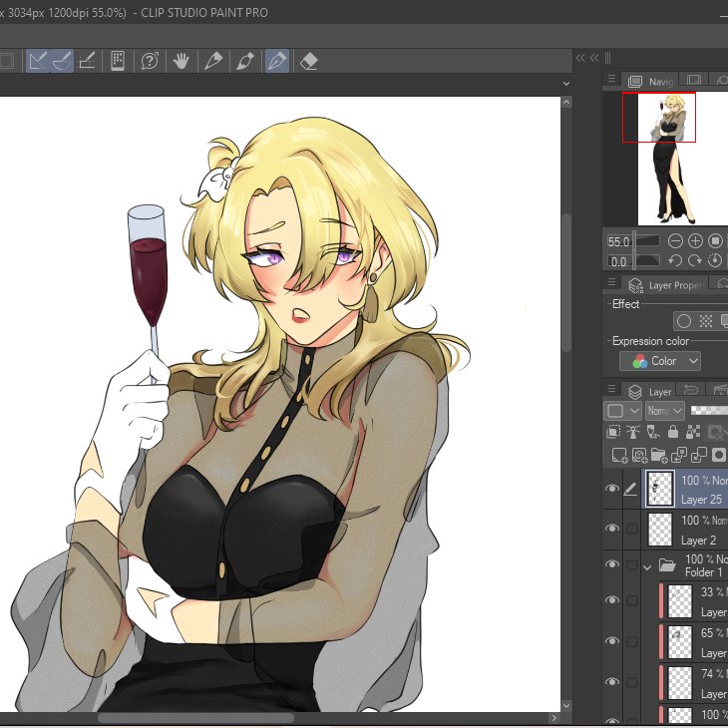Collapse Folder 1 with its chevron

click(x=647, y=567)
